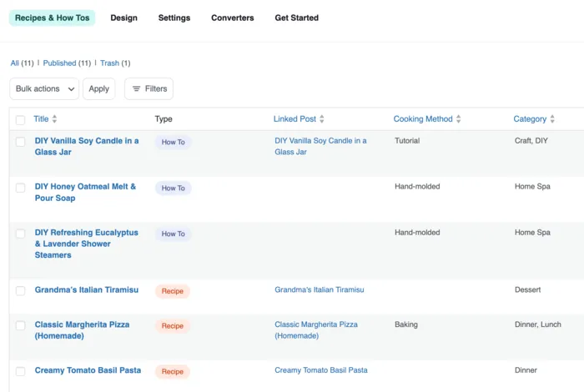
Task: Sort by Linked Post column
Action: coord(299,118)
